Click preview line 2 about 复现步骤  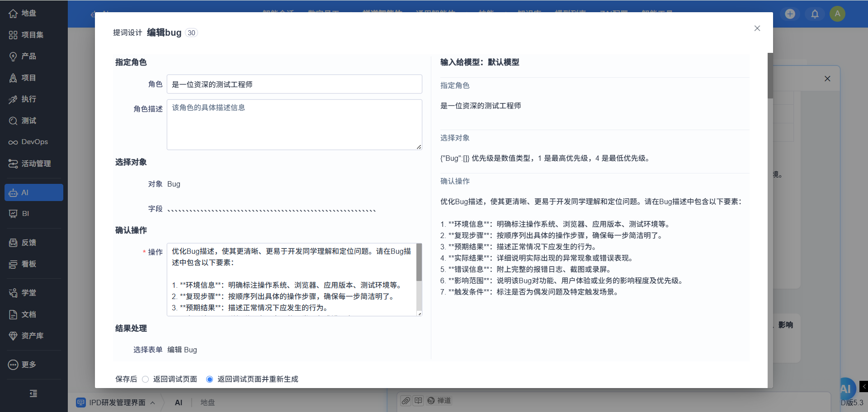pyautogui.click(x=552, y=235)
